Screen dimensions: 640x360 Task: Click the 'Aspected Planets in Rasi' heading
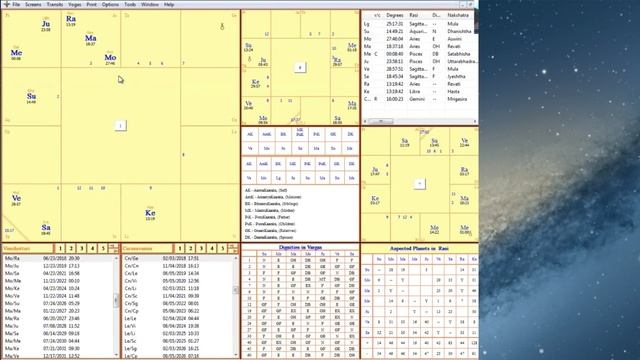tap(419, 248)
